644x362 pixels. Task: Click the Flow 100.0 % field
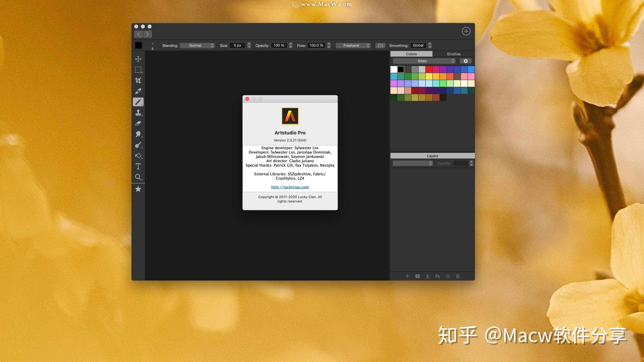[x=316, y=45]
